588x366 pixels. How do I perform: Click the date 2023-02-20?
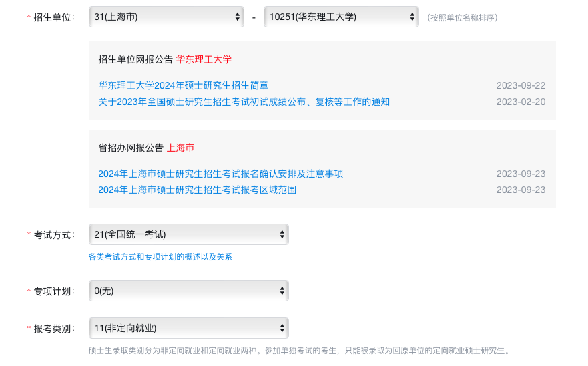(x=521, y=102)
